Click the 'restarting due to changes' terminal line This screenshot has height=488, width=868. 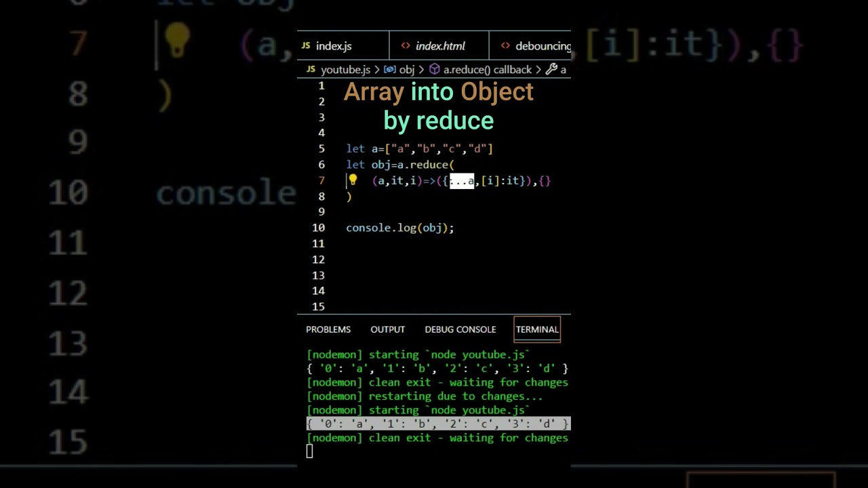(x=425, y=396)
